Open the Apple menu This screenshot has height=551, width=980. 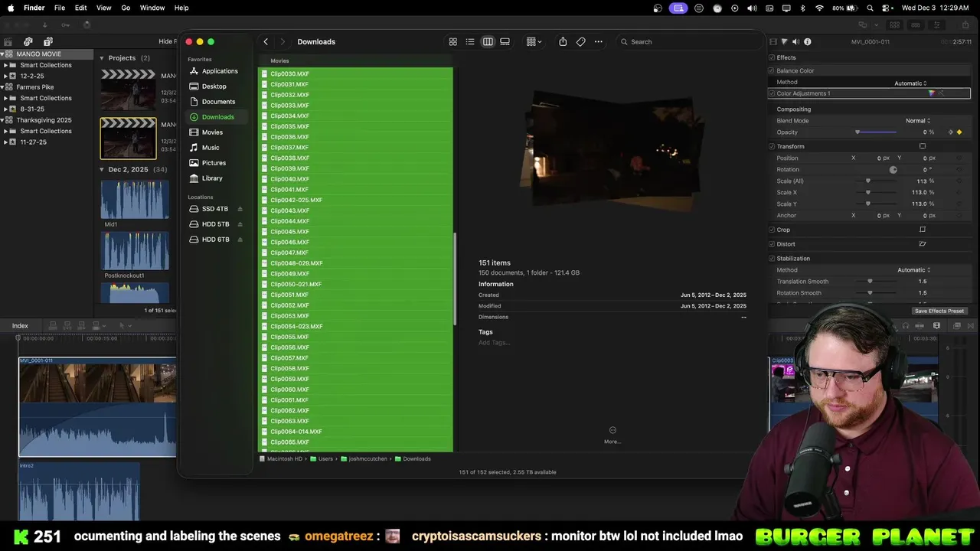click(11, 8)
